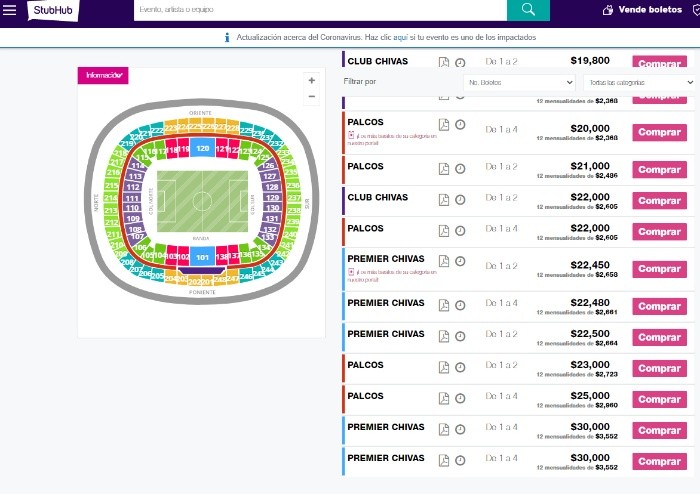The width and height of the screenshot is (700, 494).
Task: Zoom in on the stadium map
Action: [x=311, y=80]
